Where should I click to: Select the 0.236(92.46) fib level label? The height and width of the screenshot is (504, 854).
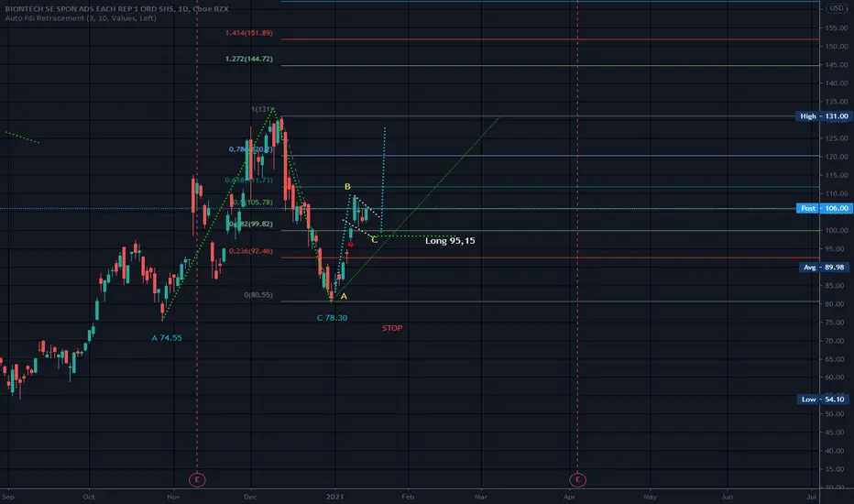[x=251, y=251]
